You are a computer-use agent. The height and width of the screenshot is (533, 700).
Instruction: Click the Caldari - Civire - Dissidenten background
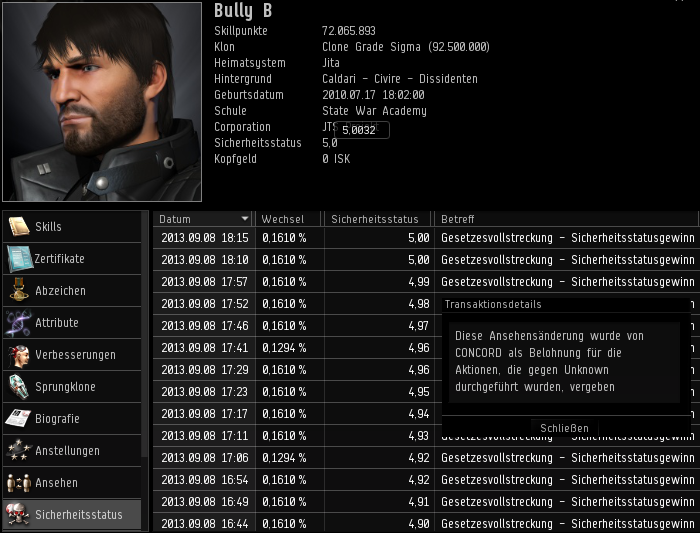tap(400, 79)
